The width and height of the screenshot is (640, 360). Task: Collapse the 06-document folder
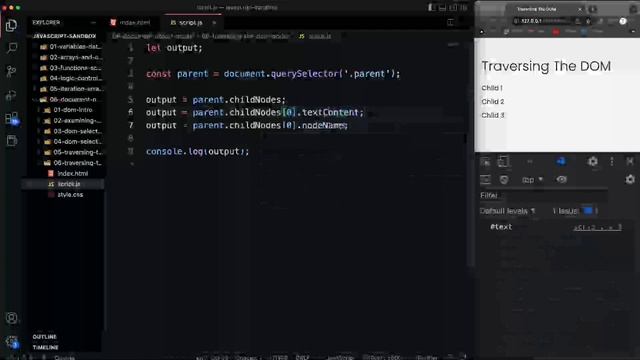click(69, 100)
